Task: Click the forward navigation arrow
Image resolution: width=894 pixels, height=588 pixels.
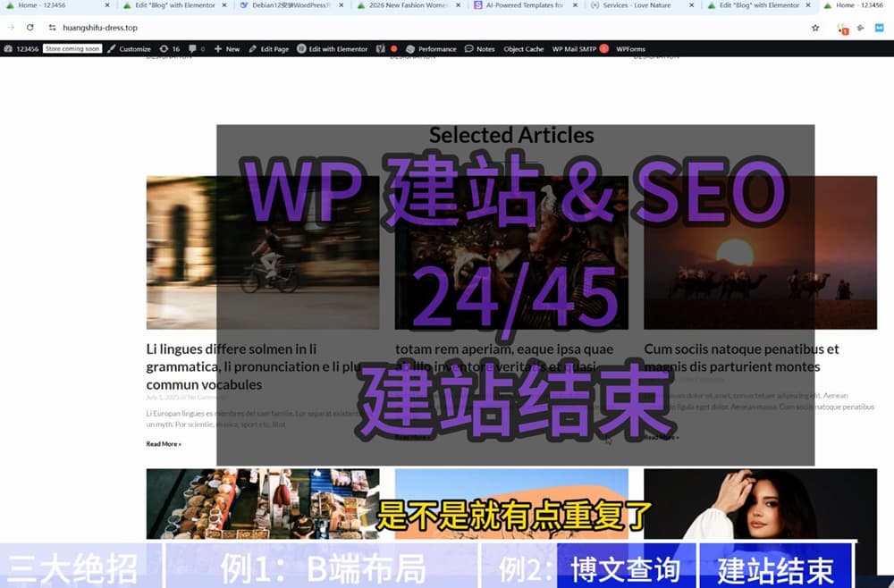Action: click(x=12, y=28)
